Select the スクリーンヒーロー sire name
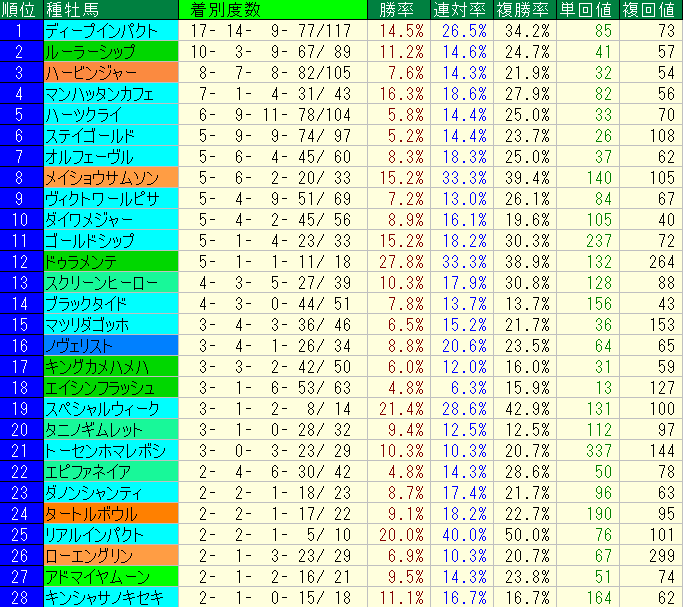Viewport: 683px width, 607px height. pos(111,283)
